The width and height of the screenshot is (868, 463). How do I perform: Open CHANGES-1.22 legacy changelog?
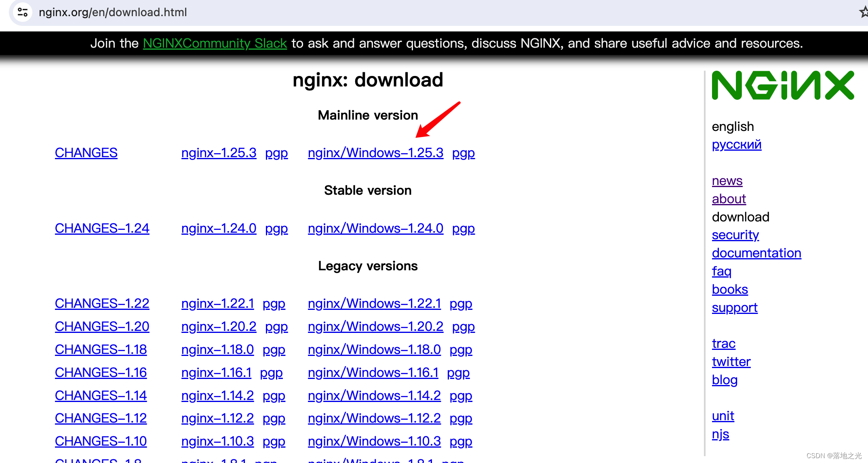point(102,303)
